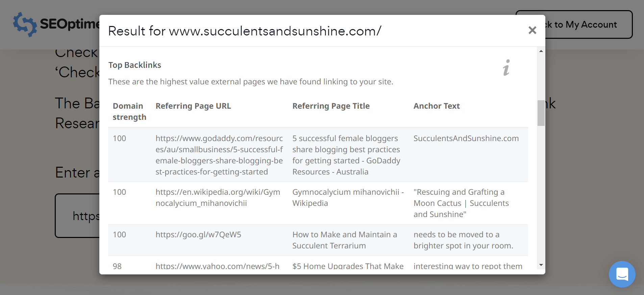Open the Yahoo news referring URL
The width and height of the screenshot is (644, 295).
pyautogui.click(x=217, y=266)
